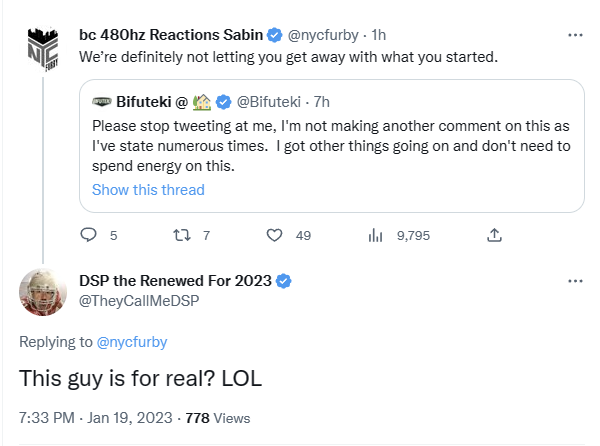
Task: Click the @TheyCallMeDSP handle
Action: pyautogui.click(x=139, y=301)
